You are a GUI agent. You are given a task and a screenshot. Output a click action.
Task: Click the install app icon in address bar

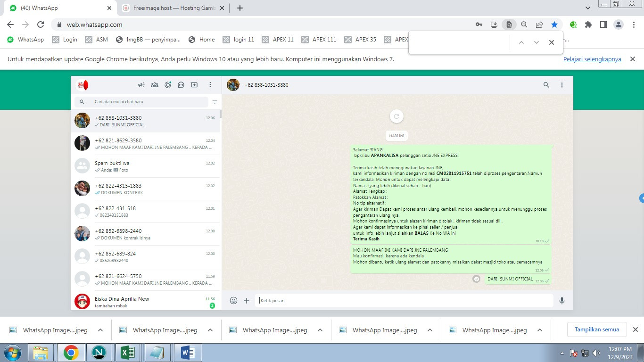pyautogui.click(x=494, y=25)
